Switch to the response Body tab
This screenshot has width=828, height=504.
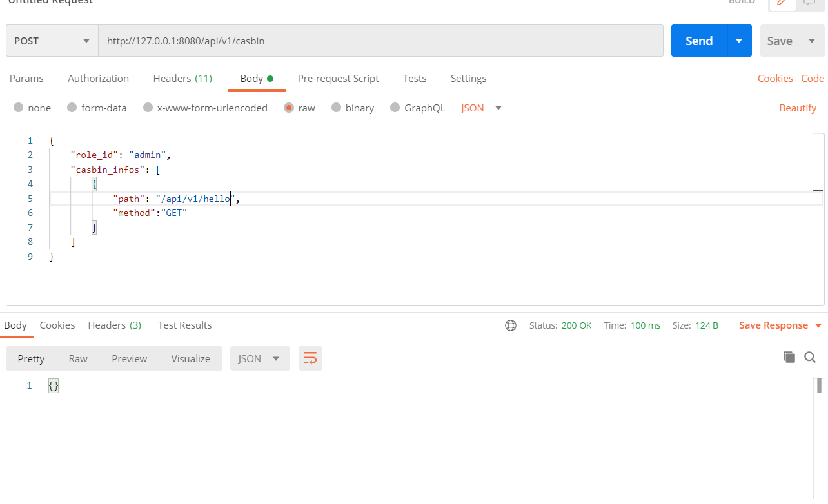tap(15, 325)
